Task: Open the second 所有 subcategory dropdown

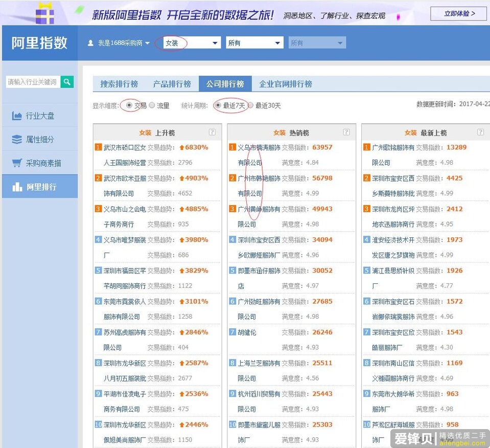Action: 254,43
